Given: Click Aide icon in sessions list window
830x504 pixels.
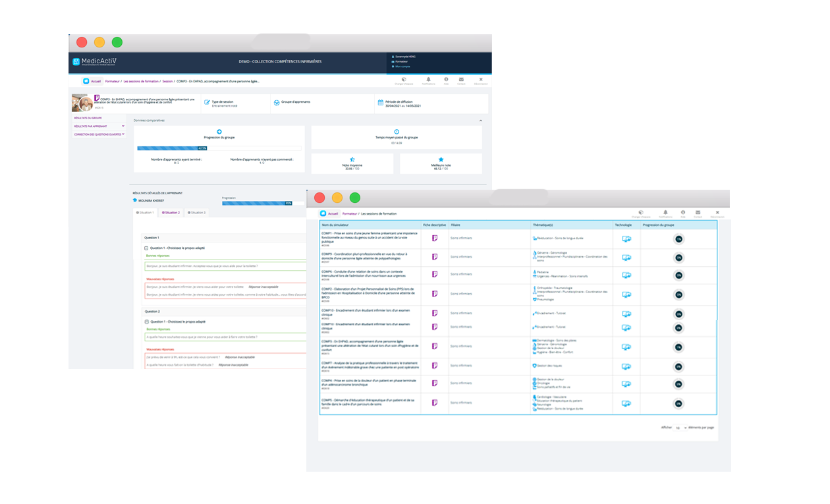Looking at the screenshot, I should tap(683, 212).
